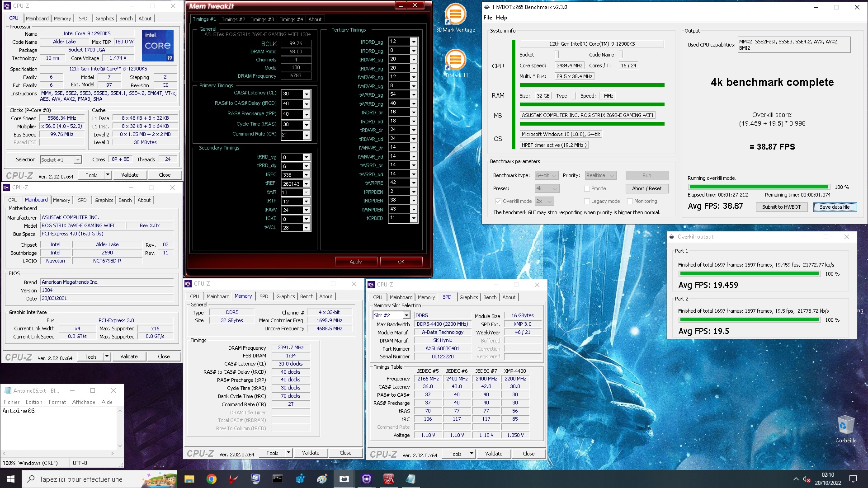Click the Intel Core i9 logo in CPU-Z
The width and height of the screenshot is (868, 488).
pos(157,46)
